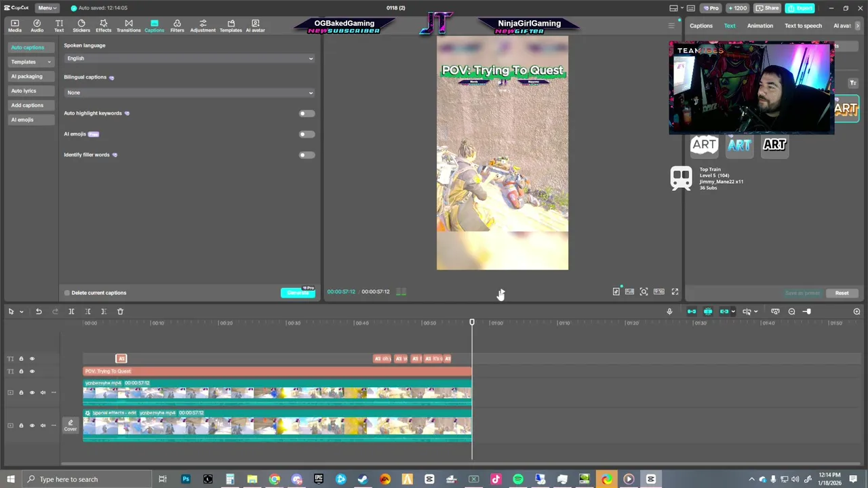
Task: Delete selected clip with trash icon
Action: [x=120, y=312]
